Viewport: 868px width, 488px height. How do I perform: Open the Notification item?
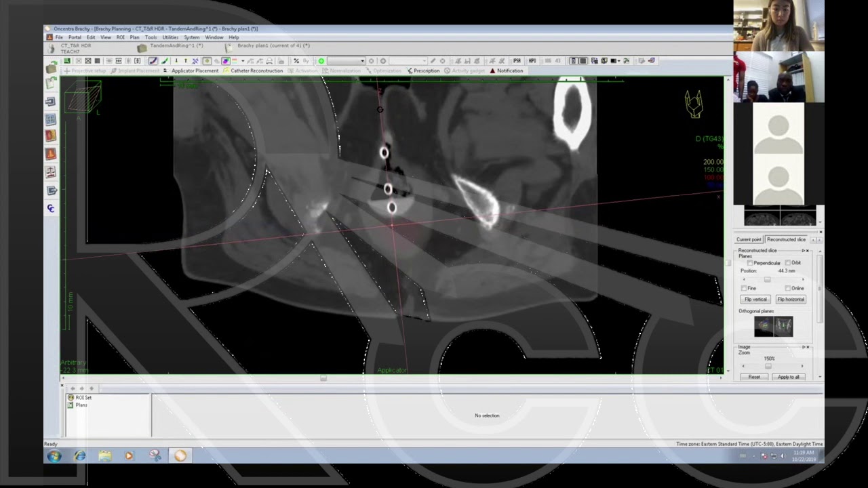[x=506, y=70]
